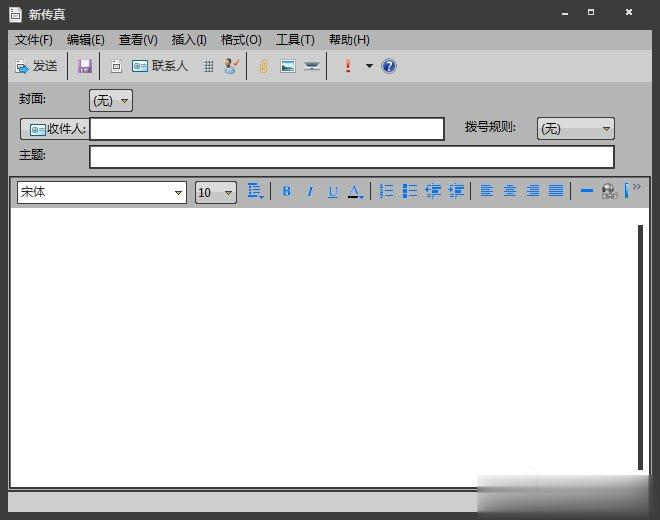Check recipient names with the person-checkmark icon

[x=231, y=66]
